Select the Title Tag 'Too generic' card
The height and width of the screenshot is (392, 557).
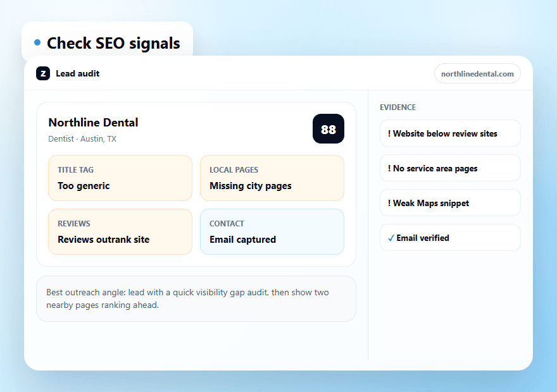tap(120, 178)
